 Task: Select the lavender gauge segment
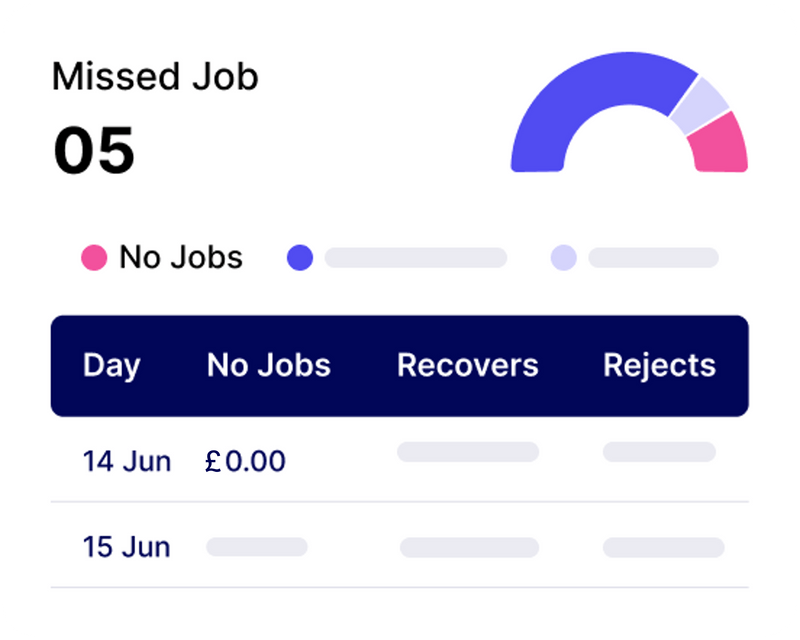(x=700, y=106)
